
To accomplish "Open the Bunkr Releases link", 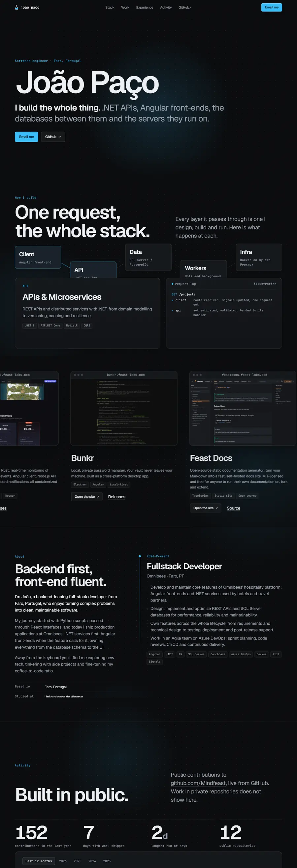I will pos(116,497).
